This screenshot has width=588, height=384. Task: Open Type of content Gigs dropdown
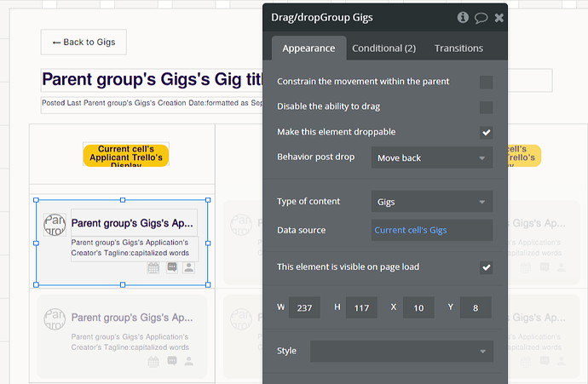coord(431,202)
